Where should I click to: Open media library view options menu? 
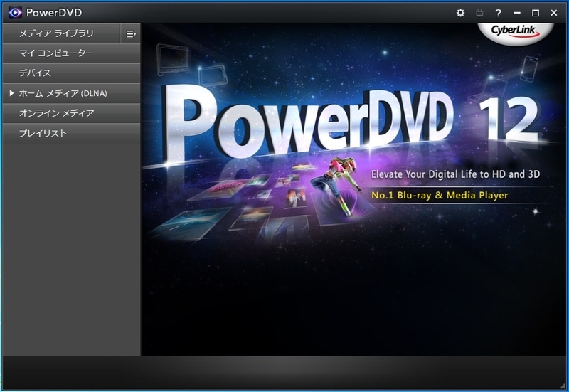[131, 33]
